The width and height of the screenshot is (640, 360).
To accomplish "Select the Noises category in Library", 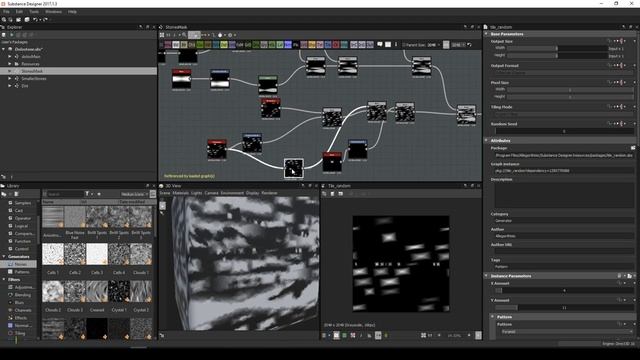I will pyautogui.click(x=21, y=264).
